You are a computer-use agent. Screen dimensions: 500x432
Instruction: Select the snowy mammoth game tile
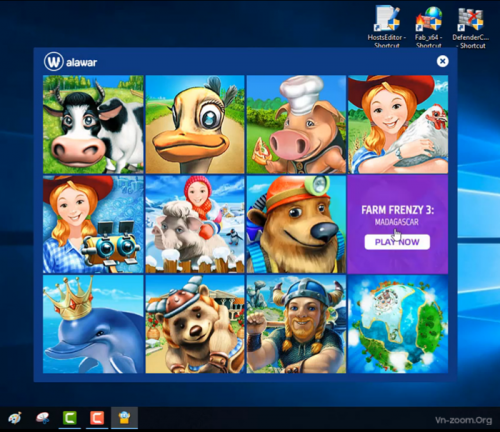[195, 224]
